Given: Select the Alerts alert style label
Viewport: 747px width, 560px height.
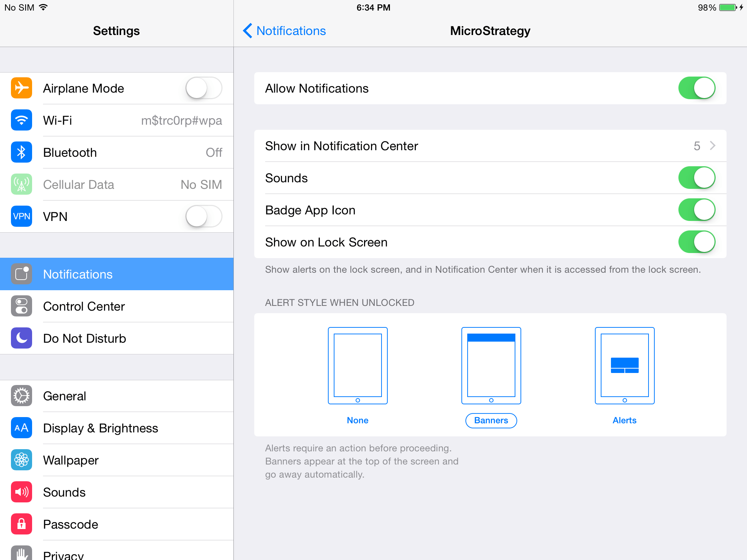Looking at the screenshot, I should pos(624,420).
